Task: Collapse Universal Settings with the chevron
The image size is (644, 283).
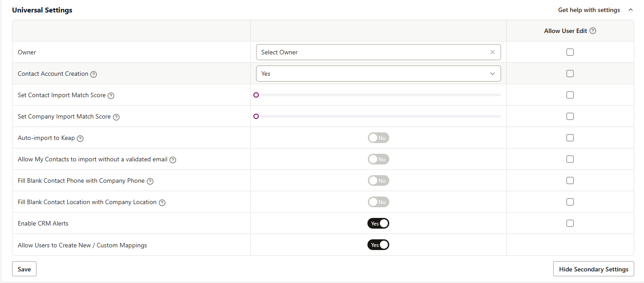Action: pyautogui.click(x=631, y=10)
